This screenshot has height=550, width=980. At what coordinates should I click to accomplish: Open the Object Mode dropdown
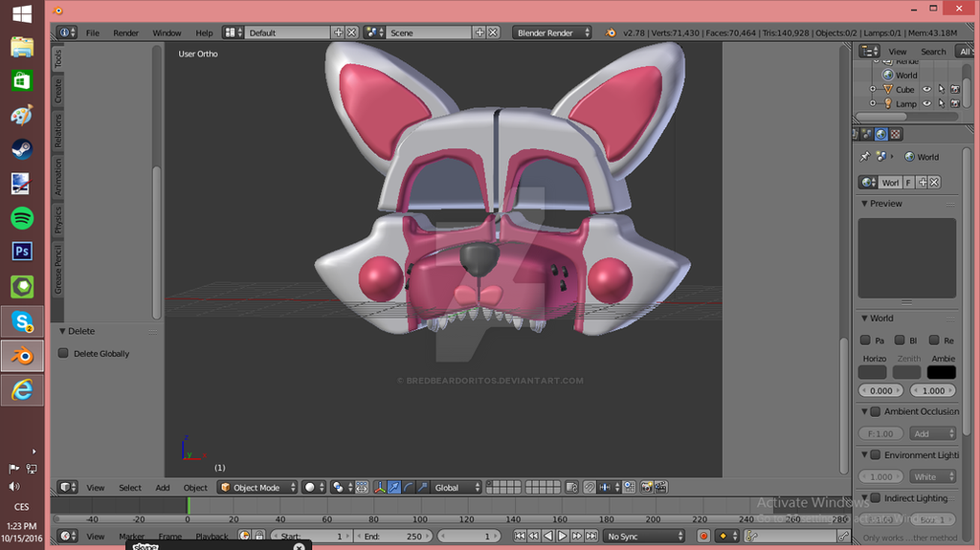point(256,488)
